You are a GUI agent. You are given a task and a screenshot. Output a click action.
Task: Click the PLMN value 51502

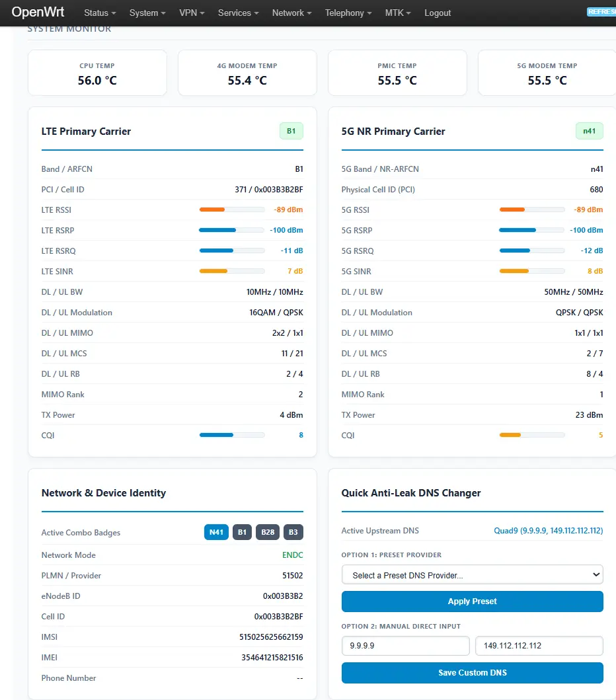point(292,576)
